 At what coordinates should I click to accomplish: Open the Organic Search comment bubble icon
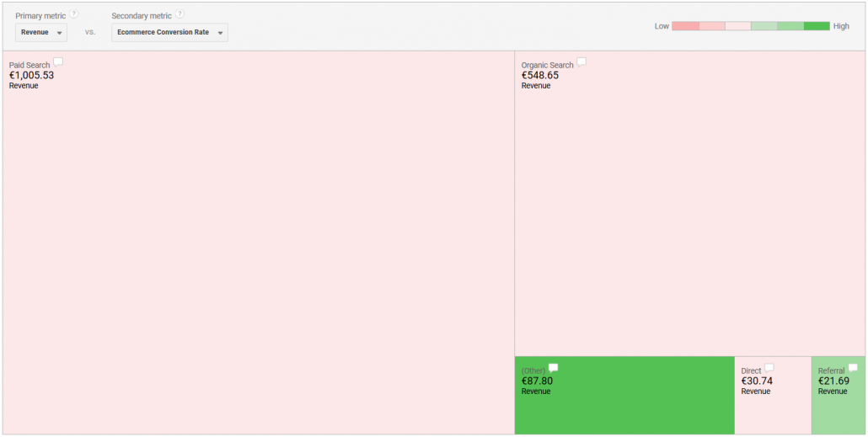pos(581,62)
